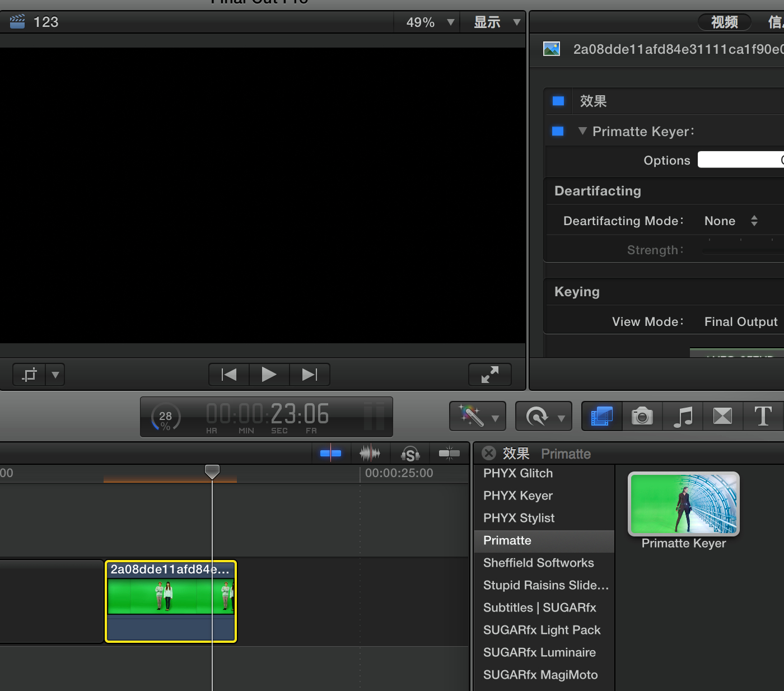Jump to the next edit point
784x691 pixels.
pyautogui.click(x=310, y=375)
